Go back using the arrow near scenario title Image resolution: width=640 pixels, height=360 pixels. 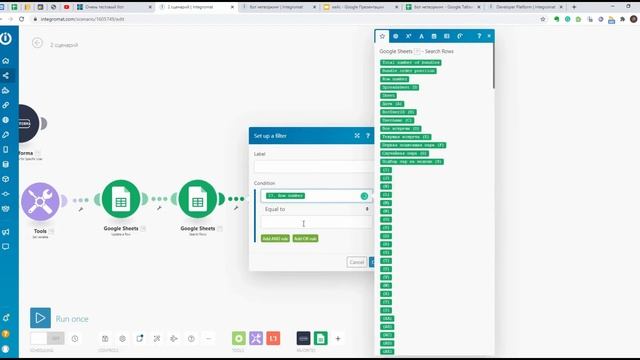pos(37,43)
